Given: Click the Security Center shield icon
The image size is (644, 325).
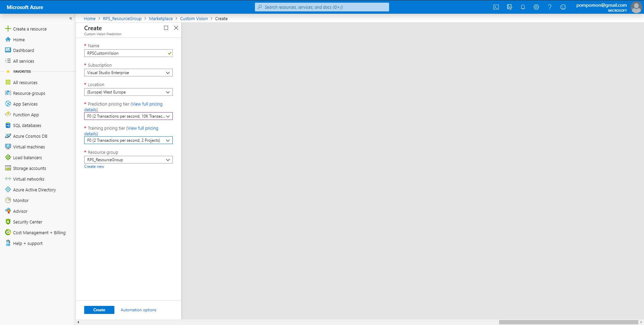Looking at the screenshot, I should click(x=8, y=222).
